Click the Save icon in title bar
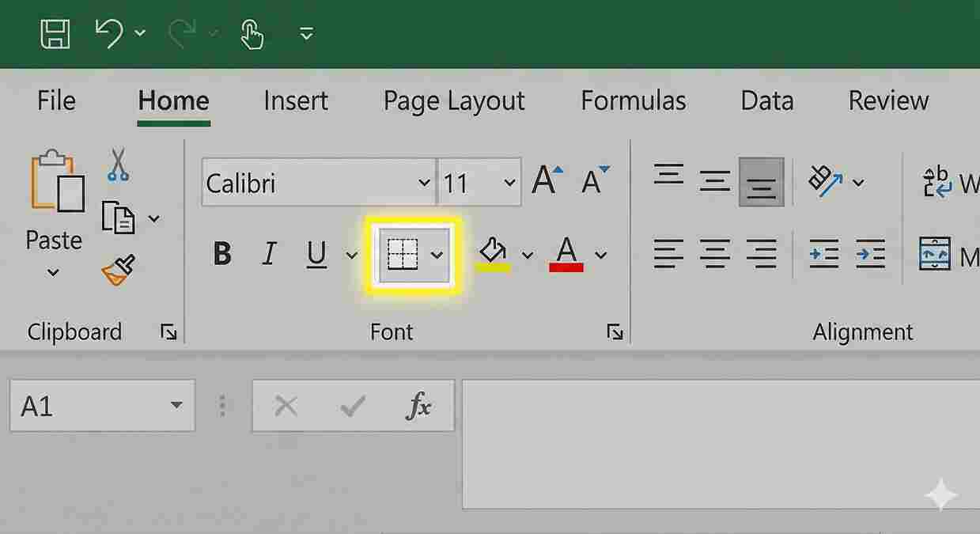The height and width of the screenshot is (534, 980). point(55,34)
